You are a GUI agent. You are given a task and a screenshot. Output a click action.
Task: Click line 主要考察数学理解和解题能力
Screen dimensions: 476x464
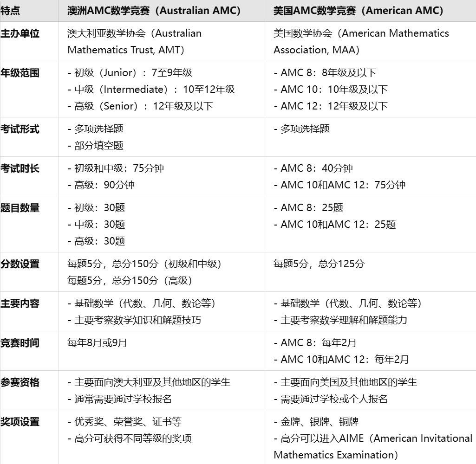(340, 320)
